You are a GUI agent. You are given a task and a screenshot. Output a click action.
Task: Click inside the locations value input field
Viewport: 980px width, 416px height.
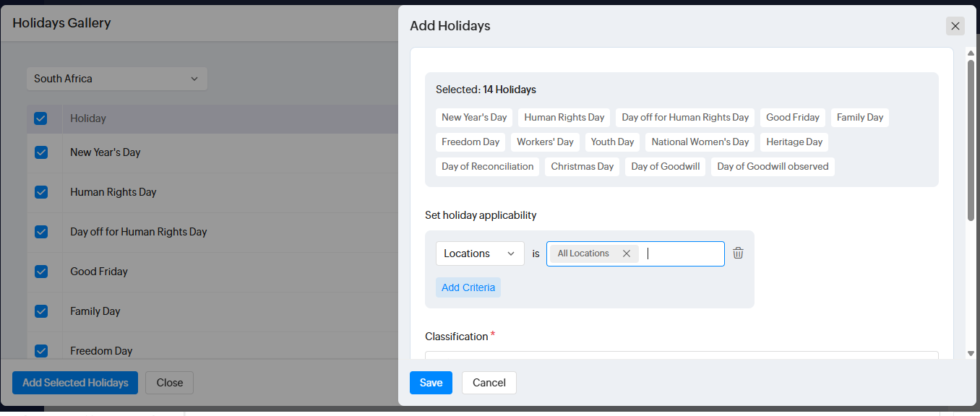tap(683, 253)
